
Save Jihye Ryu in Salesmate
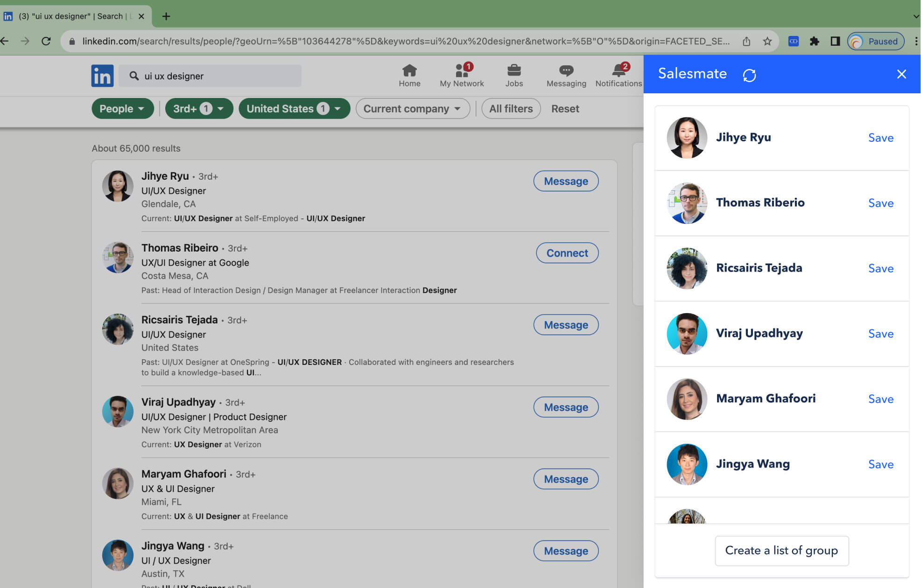point(881,138)
